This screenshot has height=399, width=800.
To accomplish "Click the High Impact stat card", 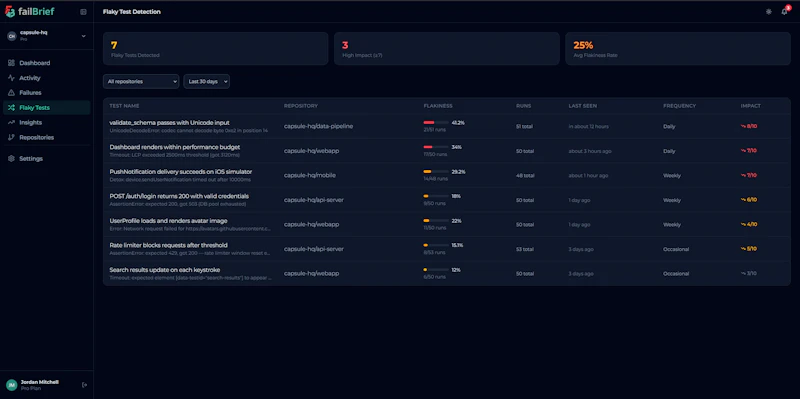I will (x=446, y=48).
